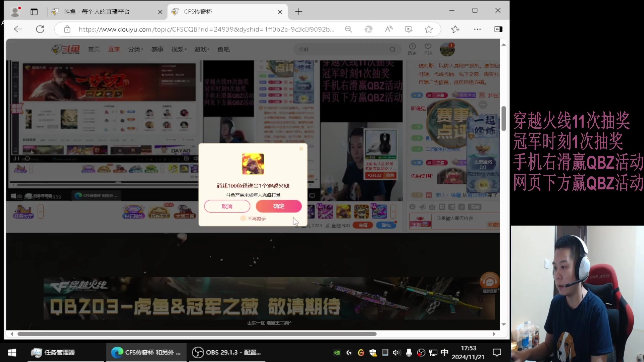644x362 pixels.
Task: Expand arrow beside 任务大厅
Action: coord(41,212)
